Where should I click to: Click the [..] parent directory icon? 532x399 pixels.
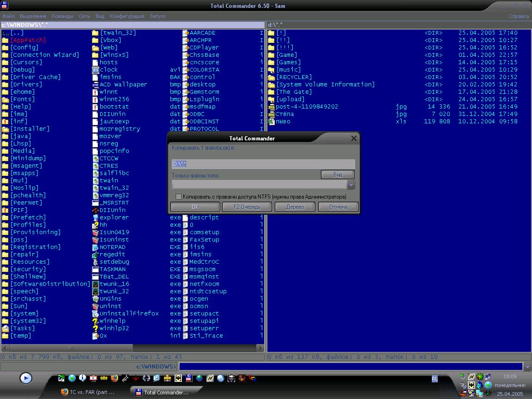coord(5,33)
